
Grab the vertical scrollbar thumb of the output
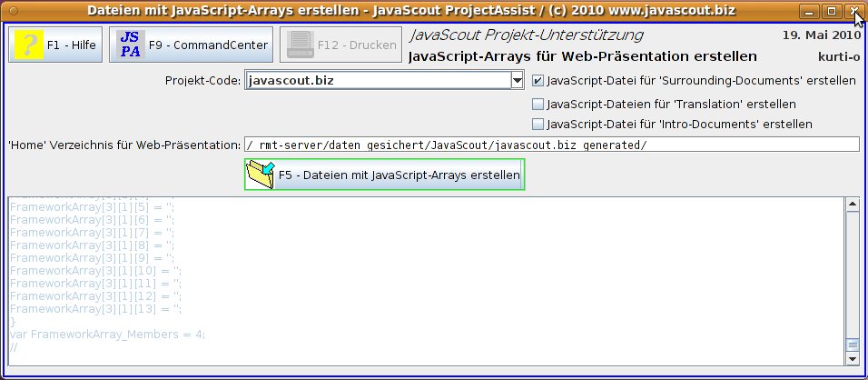pos(852,345)
